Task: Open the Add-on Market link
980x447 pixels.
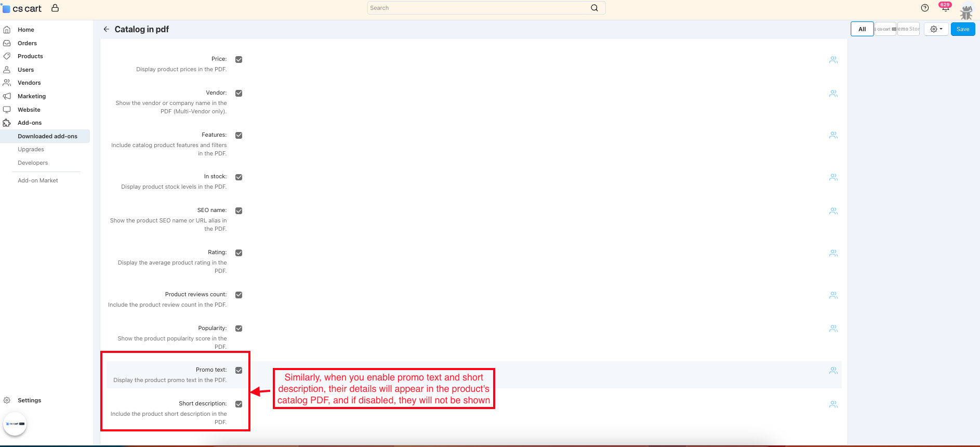Action: pyautogui.click(x=38, y=180)
